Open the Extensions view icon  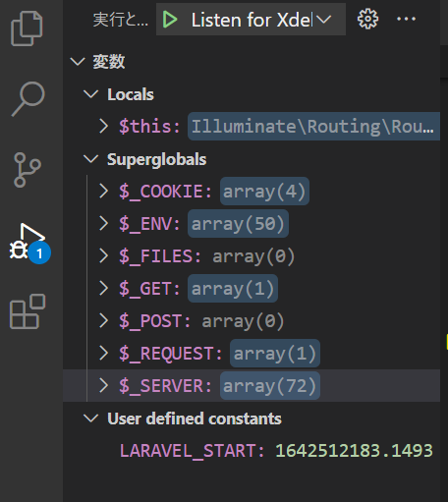point(28,311)
